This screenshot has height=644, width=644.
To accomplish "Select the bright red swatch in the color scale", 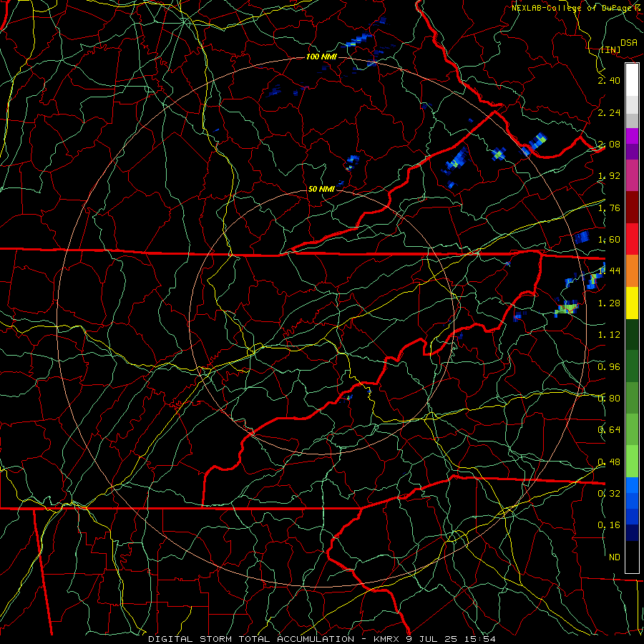I will (x=632, y=240).
